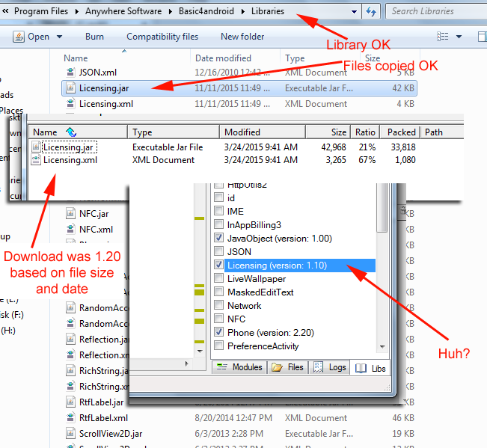Switch to the Logs tab

(x=330, y=367)
